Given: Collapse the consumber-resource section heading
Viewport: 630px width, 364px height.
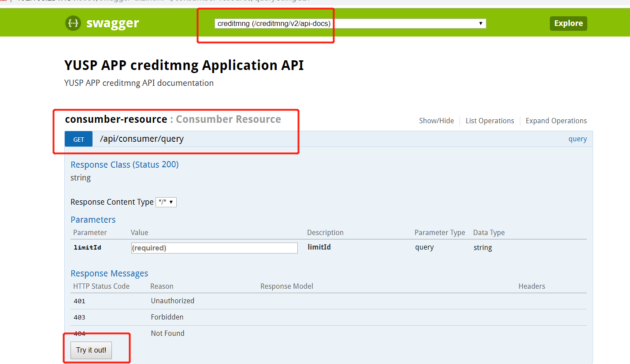Looking at the screenshot, I should point(116,119).
